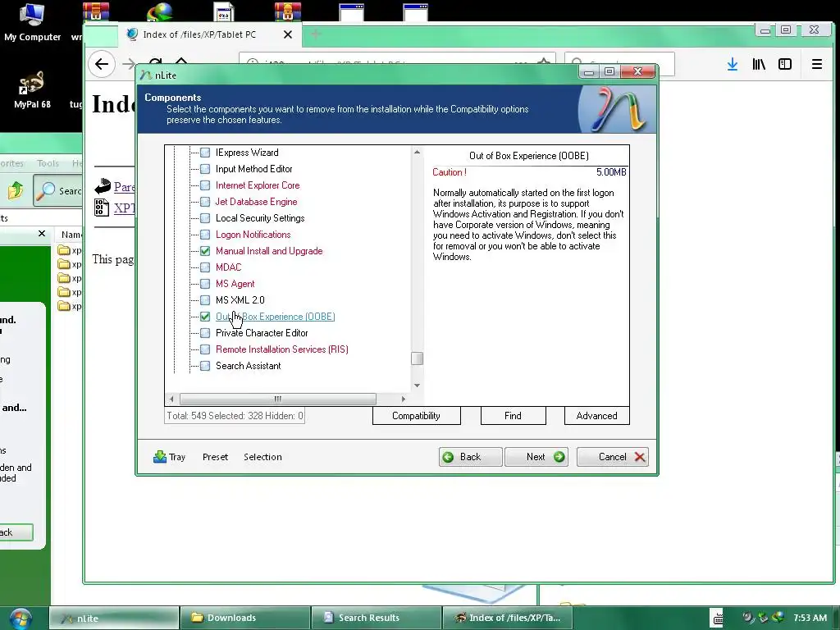Toggle the MDAC checkbox
Image resolution: width=840 pixels, height=630 pixels.
(x=204, y=267)
